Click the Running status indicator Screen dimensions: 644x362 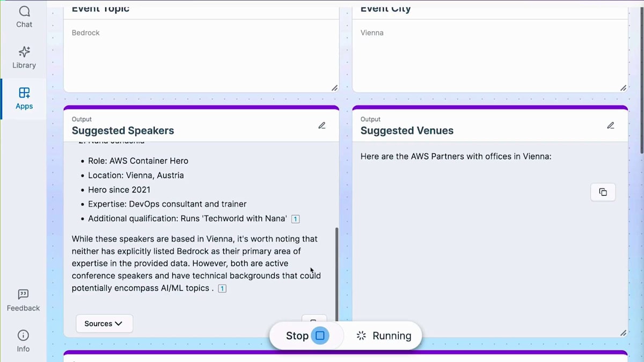[x=384, y=336]
